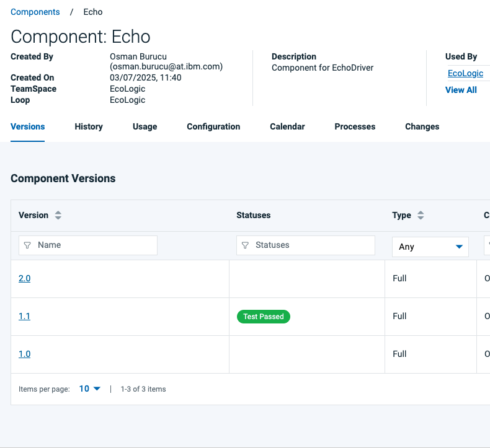The image size is (490, 448).
Task: Click the Component Versions heading
Action: pos(63,178)
